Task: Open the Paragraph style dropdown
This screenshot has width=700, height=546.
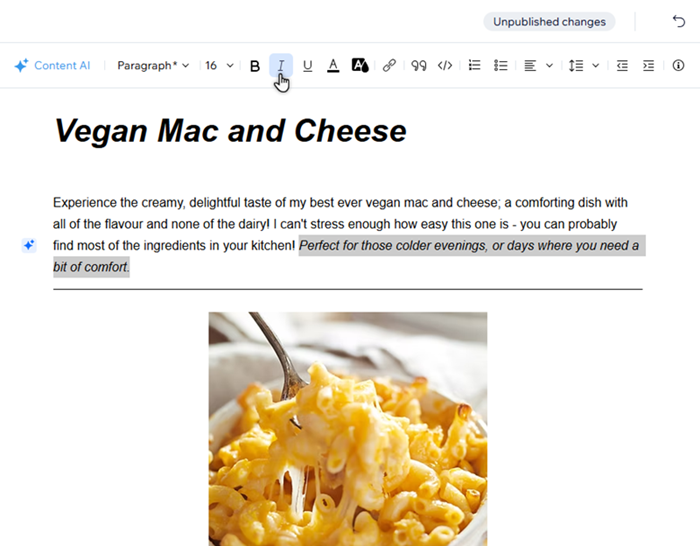Action: click(153, 66)
